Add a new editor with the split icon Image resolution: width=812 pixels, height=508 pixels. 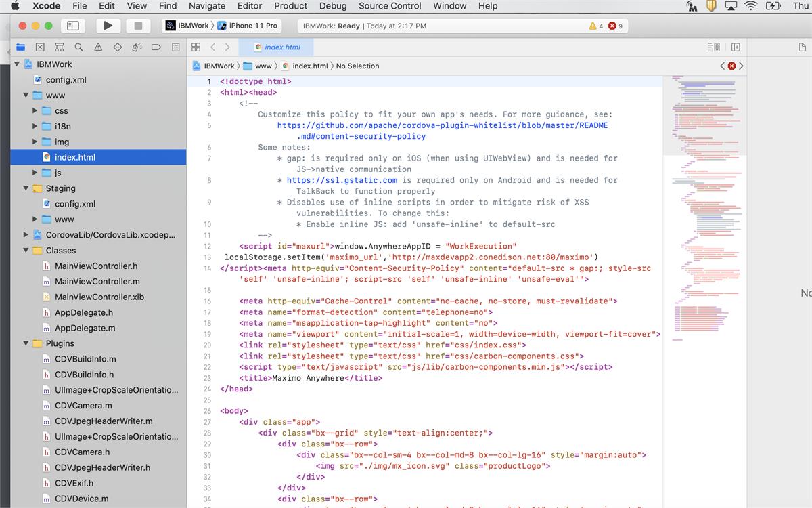[x=736, y=47]
